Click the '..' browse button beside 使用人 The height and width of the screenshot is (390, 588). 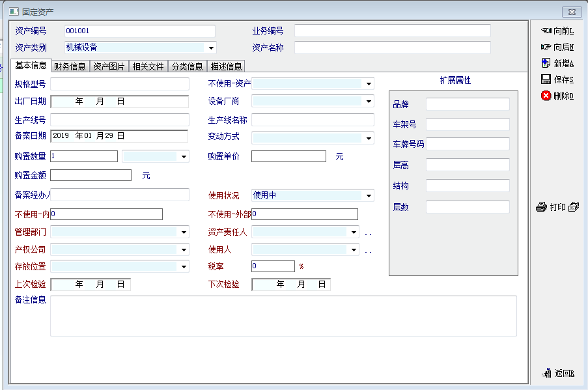point(368,250)
